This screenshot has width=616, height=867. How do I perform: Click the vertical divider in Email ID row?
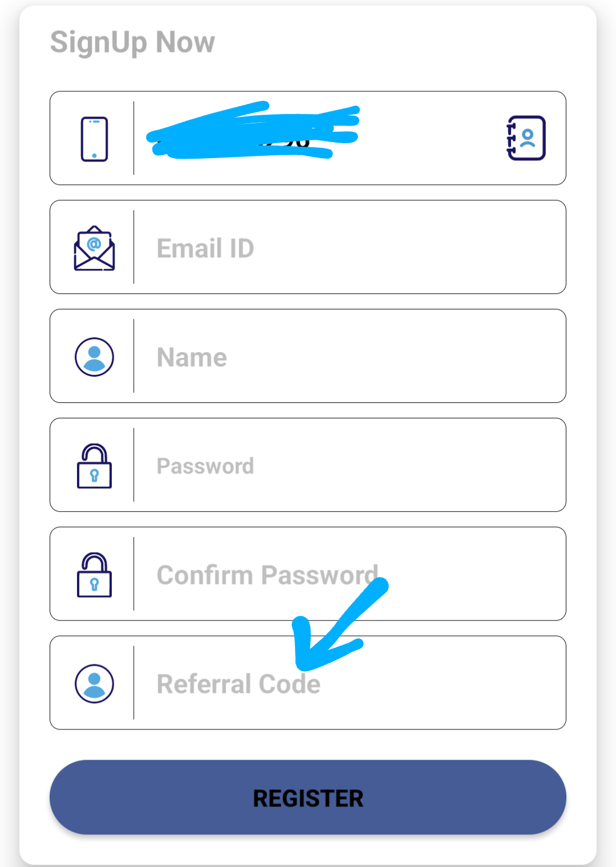tap(134, 247)
